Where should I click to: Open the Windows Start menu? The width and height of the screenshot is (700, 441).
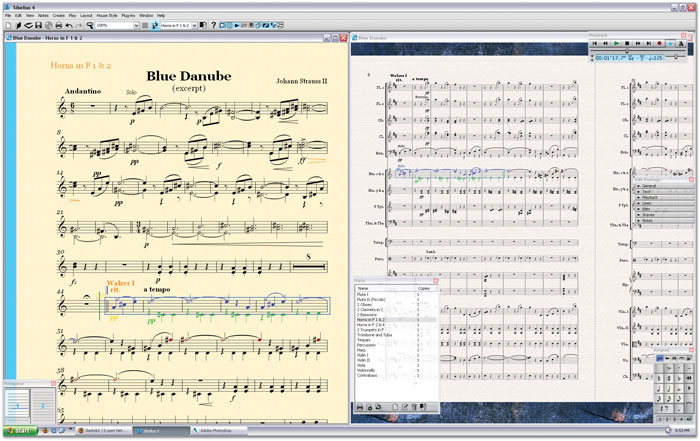21,431
